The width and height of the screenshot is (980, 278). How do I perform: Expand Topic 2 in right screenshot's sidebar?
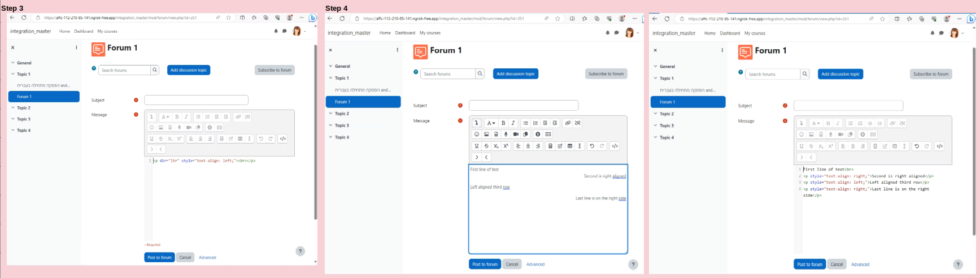point(656,114)
